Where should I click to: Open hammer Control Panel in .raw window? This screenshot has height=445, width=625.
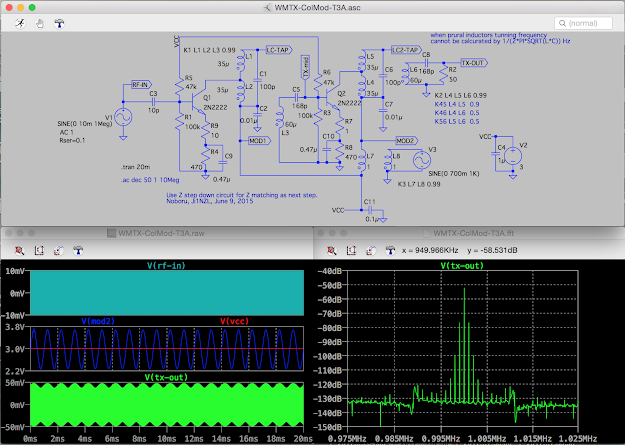(x=78, y=250)
